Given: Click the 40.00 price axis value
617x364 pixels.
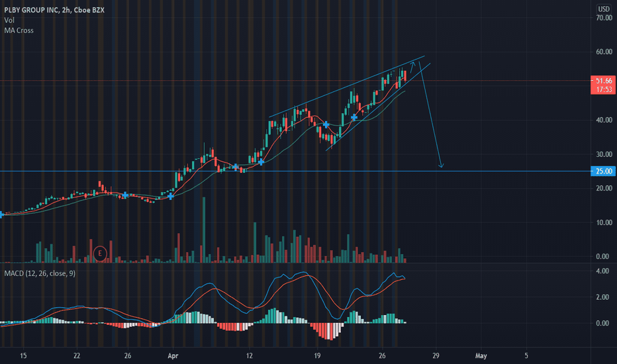Looking at the screenshot, I should coord(604,120).
